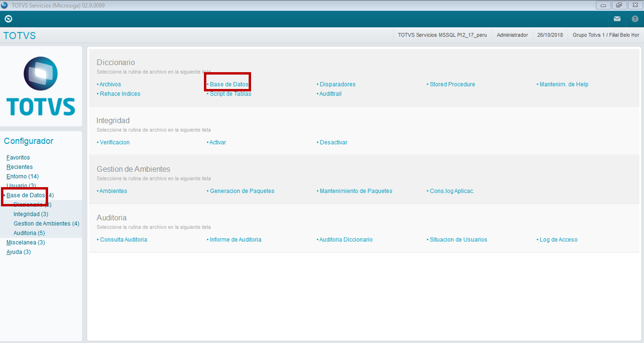644x343 pixels.
Task: Open the Archivos routine
Action: [x=110, y=84]
